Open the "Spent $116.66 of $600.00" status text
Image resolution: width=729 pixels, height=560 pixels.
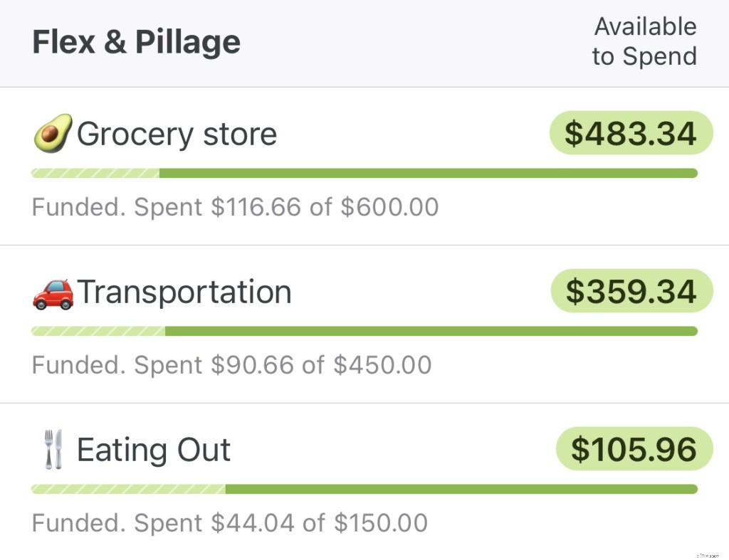click(x=235, y=207)
